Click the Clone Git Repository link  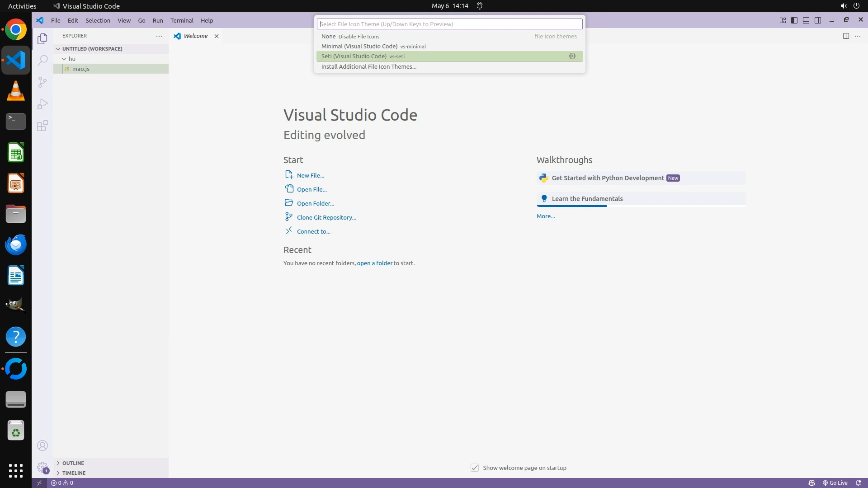click(x=326, y=217)
